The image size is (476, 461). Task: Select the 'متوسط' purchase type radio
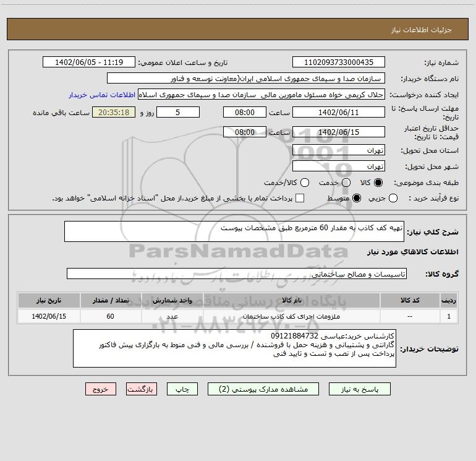tap(357, 198)
